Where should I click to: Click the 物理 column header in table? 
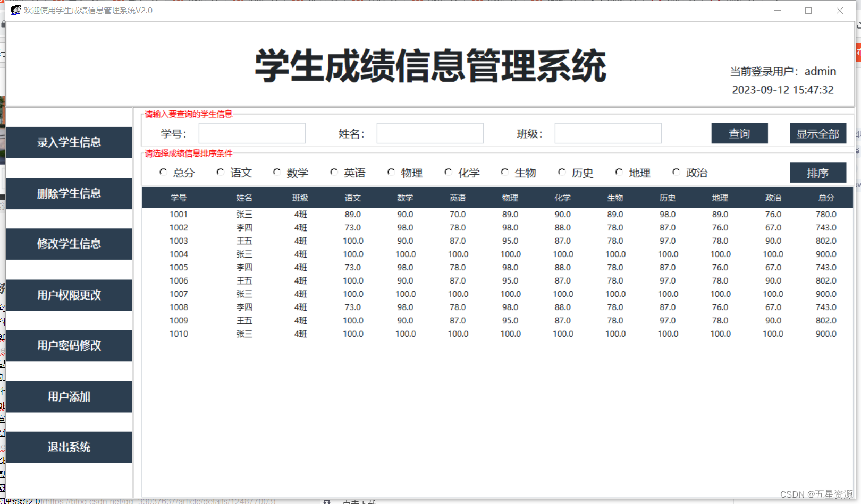tap(510, 198)
